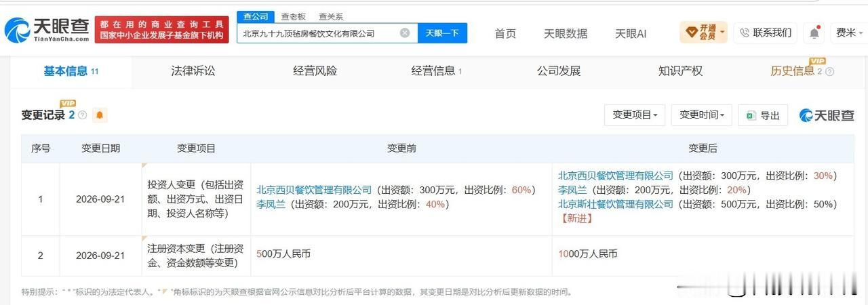Switch to the 法律诉讼 tab
This screenshot has height=305, width=868.
pyautogui.click(x=193, y=71)
